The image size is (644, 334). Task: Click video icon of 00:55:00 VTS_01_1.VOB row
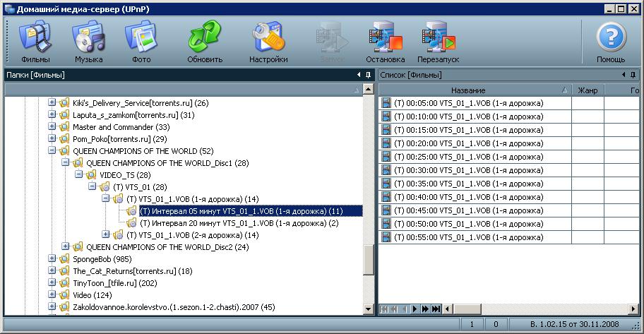pyautogui.click(x=386, y=237)
